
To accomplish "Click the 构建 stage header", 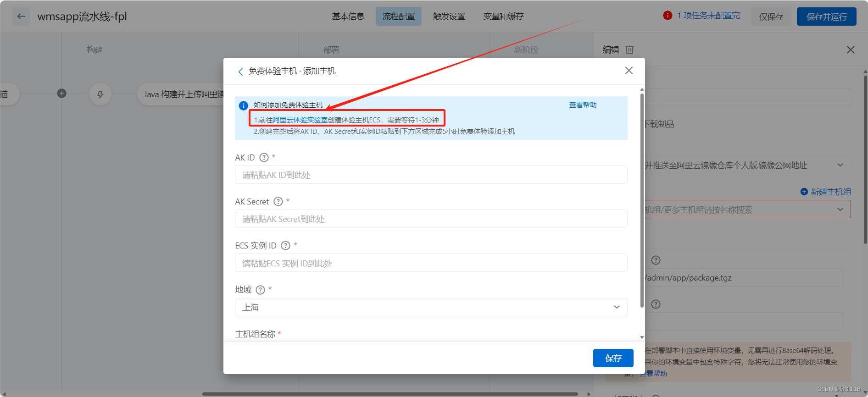I will click(x=95, y=50).
